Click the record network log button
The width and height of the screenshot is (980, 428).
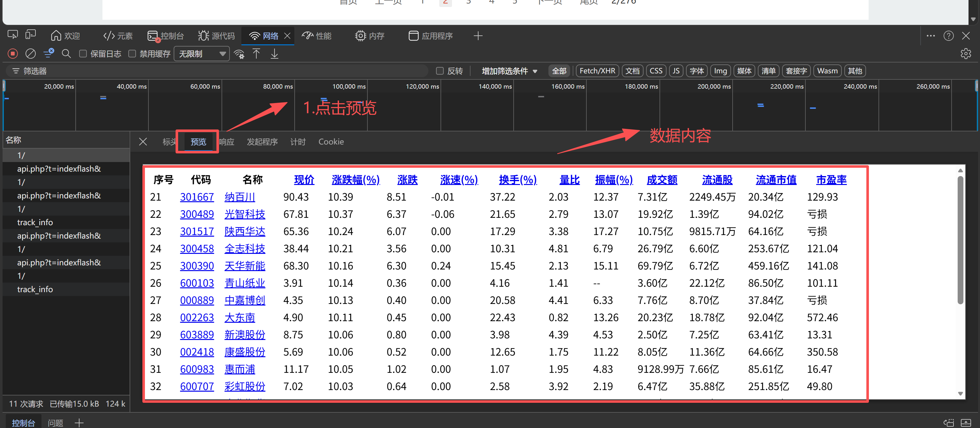coord(12,54)
